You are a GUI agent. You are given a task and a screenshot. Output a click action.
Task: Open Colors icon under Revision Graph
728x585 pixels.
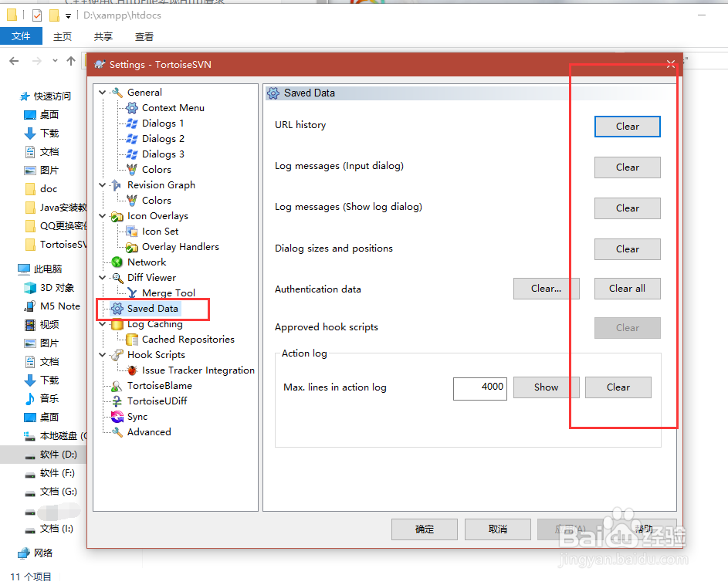tap(132, 201)
